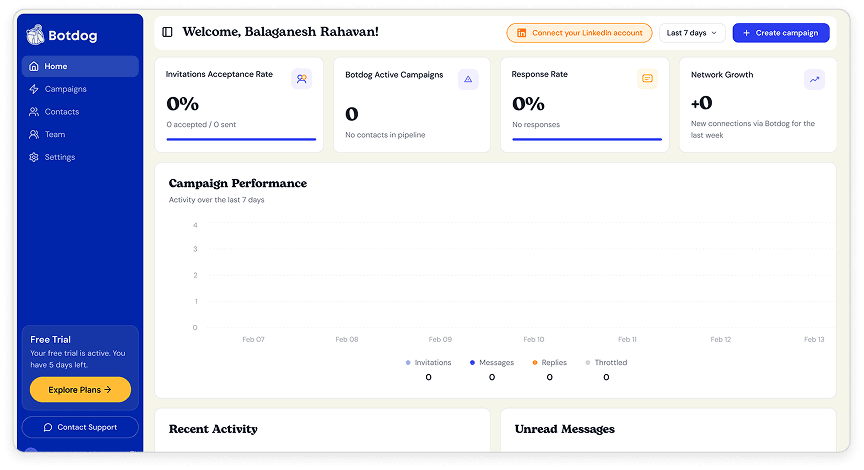This screenshot has height=470, width=864.
Task: Open the Settings menu item
Action: (x=80, y=157)
